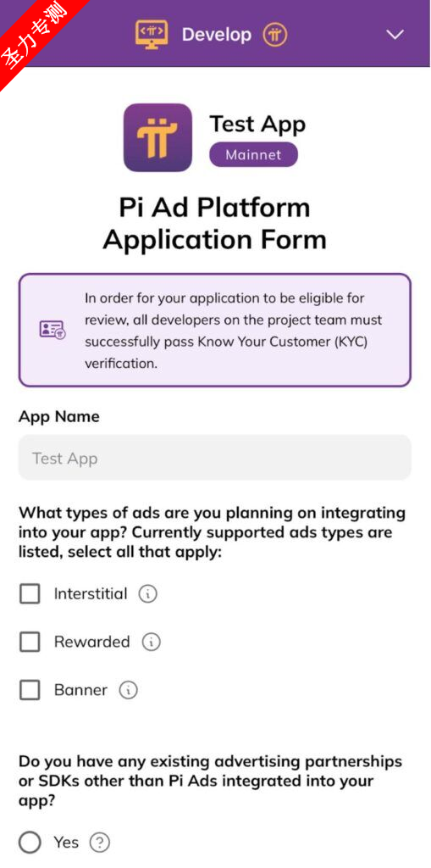Click the Develop header title
The image size is (431, 868).
tap(216, 35)
